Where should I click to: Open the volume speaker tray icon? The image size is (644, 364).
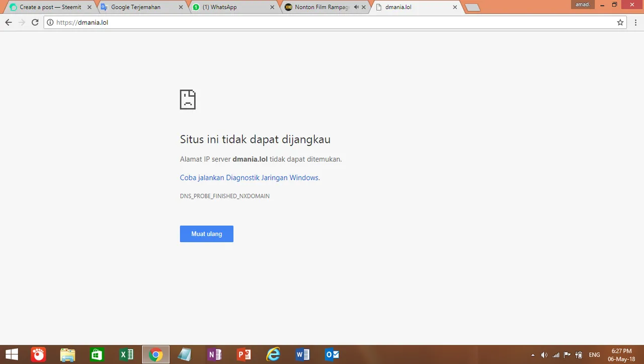[x=544, y=355]
